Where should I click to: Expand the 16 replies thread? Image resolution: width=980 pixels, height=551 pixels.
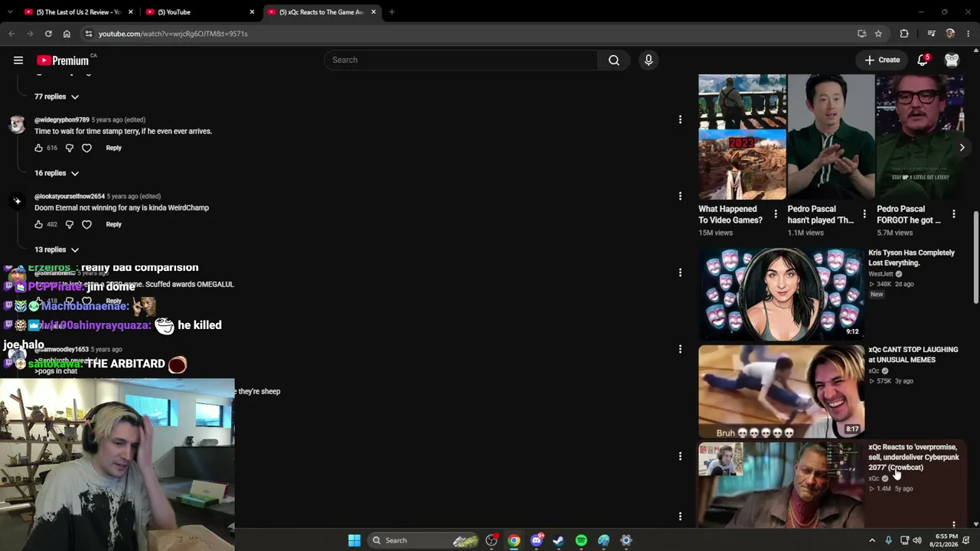57,173
